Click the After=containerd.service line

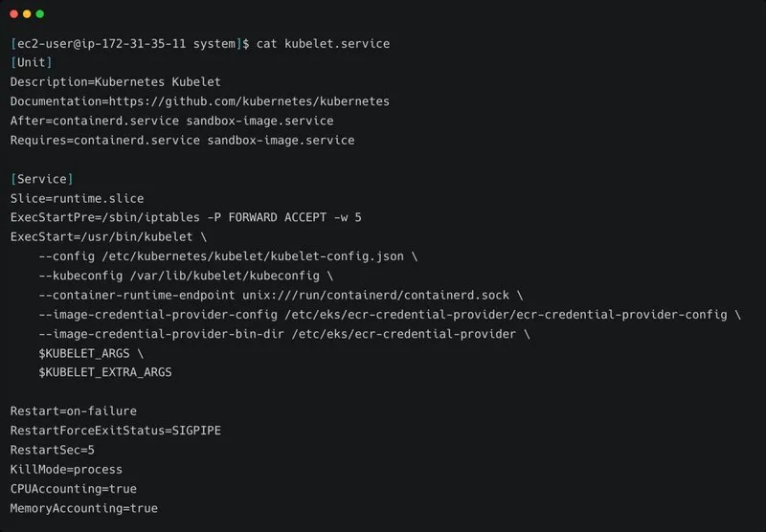click(172, 122)
